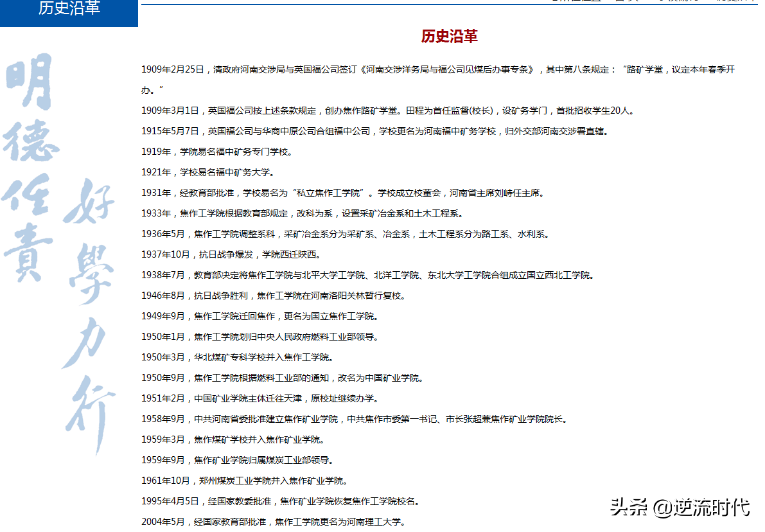Click the 1961年10月 郑州煤炭工业学院 line

[x=245, y=481]
